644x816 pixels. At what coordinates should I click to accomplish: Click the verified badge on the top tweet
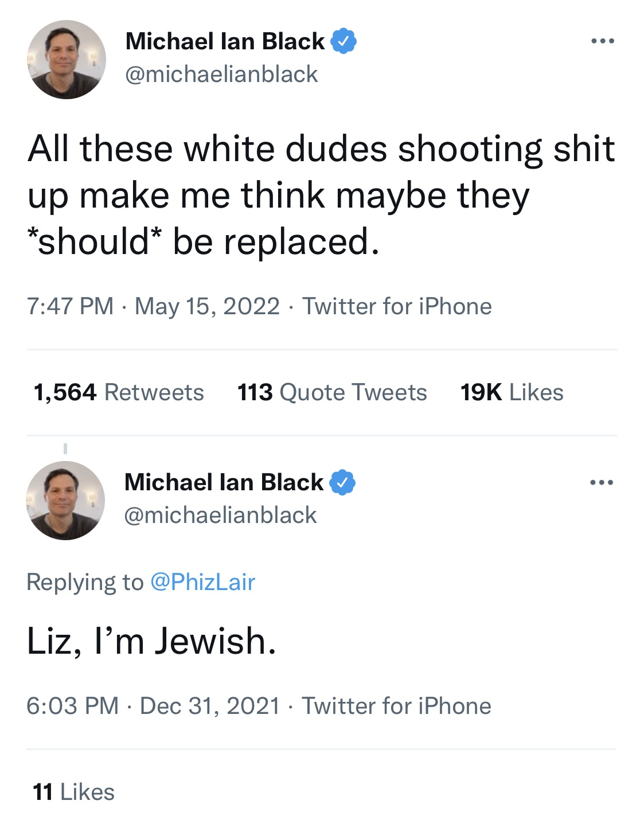click(344, 41)
